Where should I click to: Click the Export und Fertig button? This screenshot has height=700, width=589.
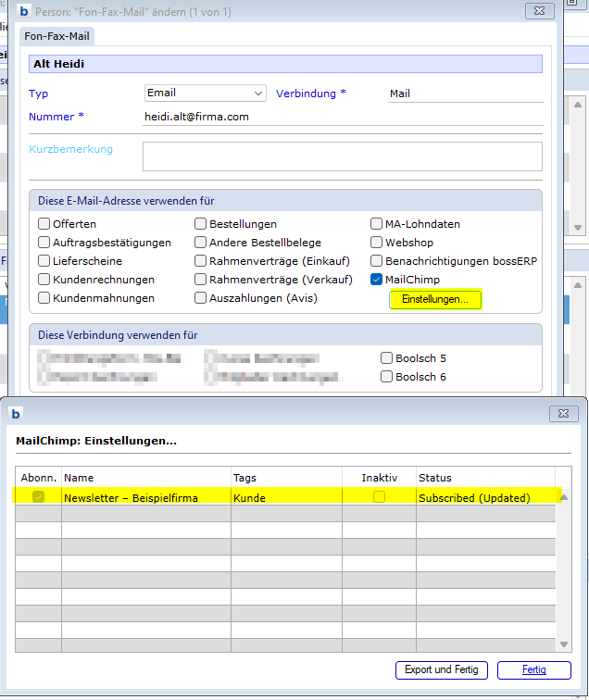click(442, 669)
